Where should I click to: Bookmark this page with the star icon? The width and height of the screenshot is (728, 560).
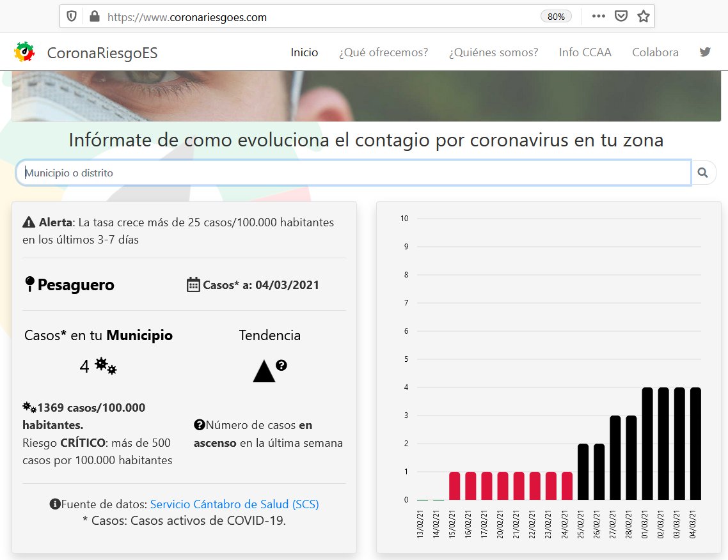(x=644, y=16)
